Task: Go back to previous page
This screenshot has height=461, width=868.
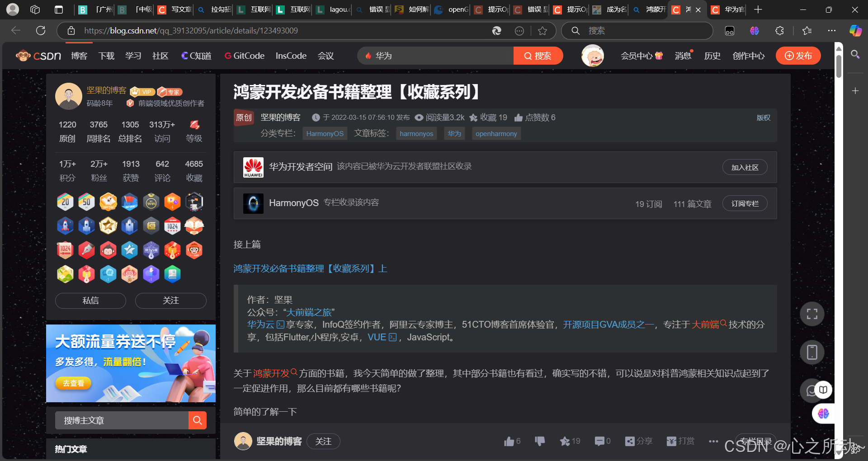Action: (16, 30)
